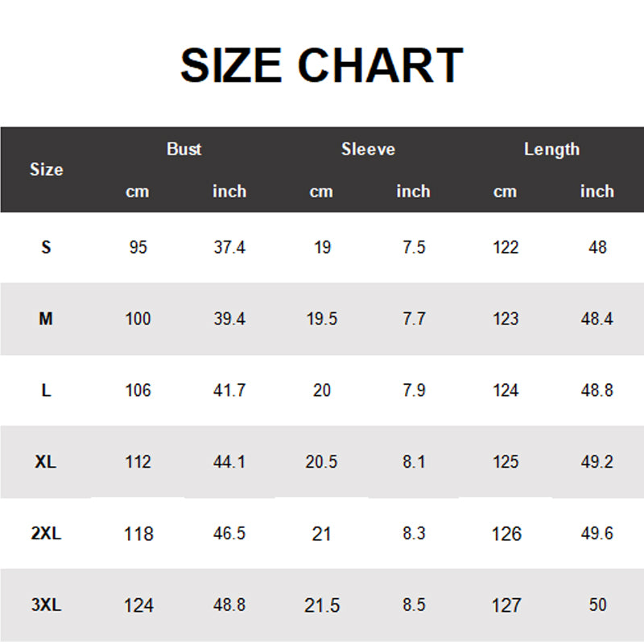Click the 7.9 sleeve inch value
Viewport: 644px width, 644px height.
[413, 390]
